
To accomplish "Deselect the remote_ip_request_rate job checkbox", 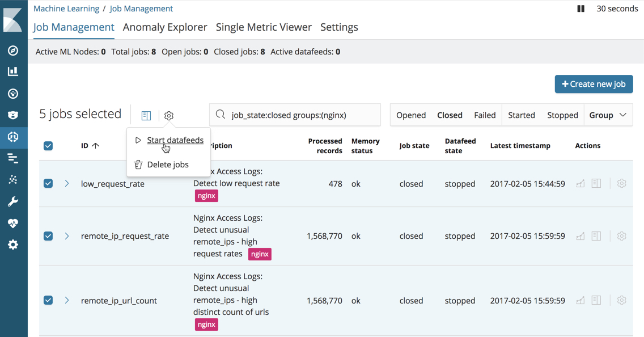I will [48, 236].
